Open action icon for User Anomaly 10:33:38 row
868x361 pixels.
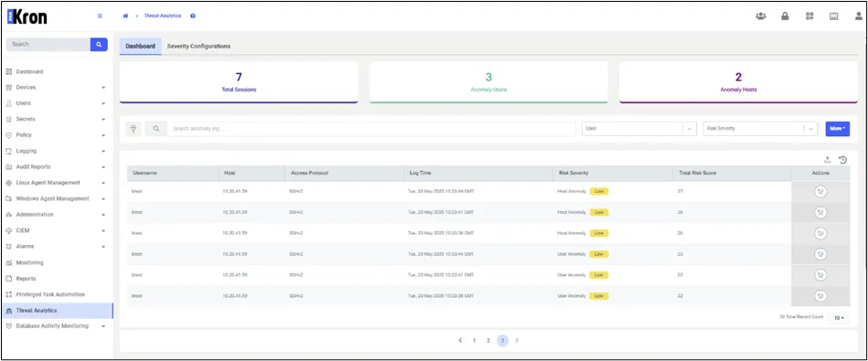(x=820, y=296)
